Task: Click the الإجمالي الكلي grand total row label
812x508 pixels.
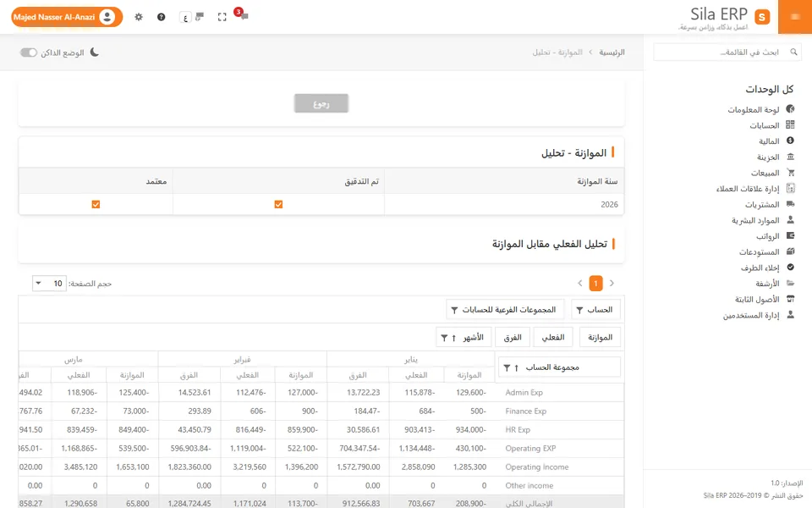Action: [529, 503]
